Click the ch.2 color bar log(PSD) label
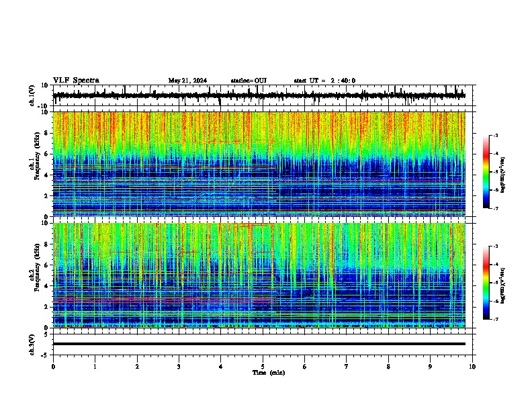This screenshot has height=411, width=532. 503,285
